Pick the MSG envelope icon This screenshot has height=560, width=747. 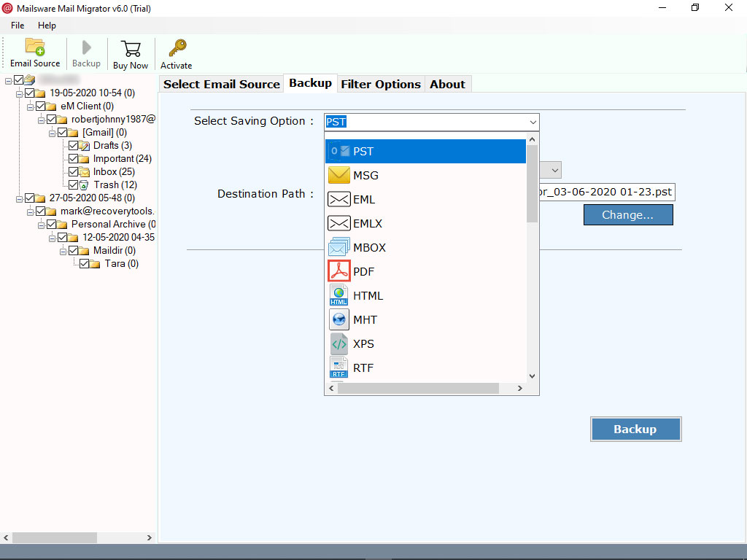click(339, 175)
